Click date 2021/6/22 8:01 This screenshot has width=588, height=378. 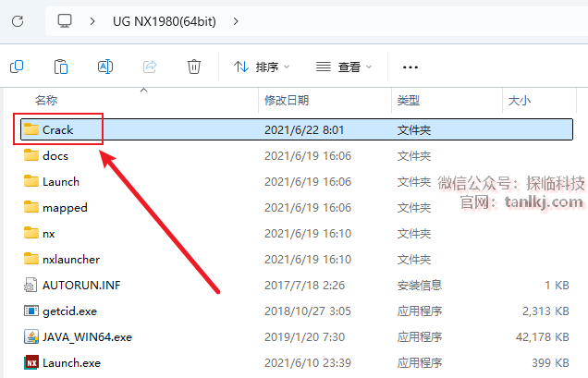coord(304,129)
